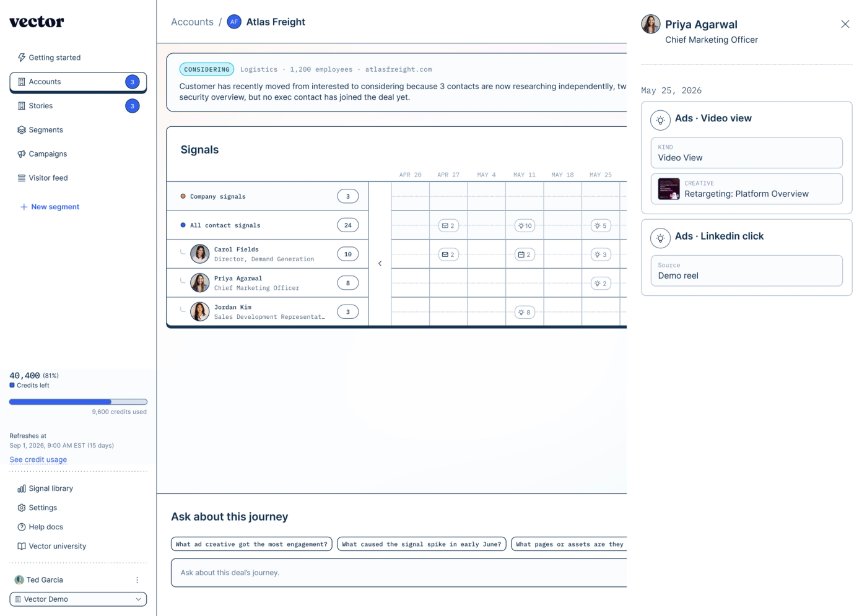Click the CONSIDERING status tag

(x=207, y=69)
